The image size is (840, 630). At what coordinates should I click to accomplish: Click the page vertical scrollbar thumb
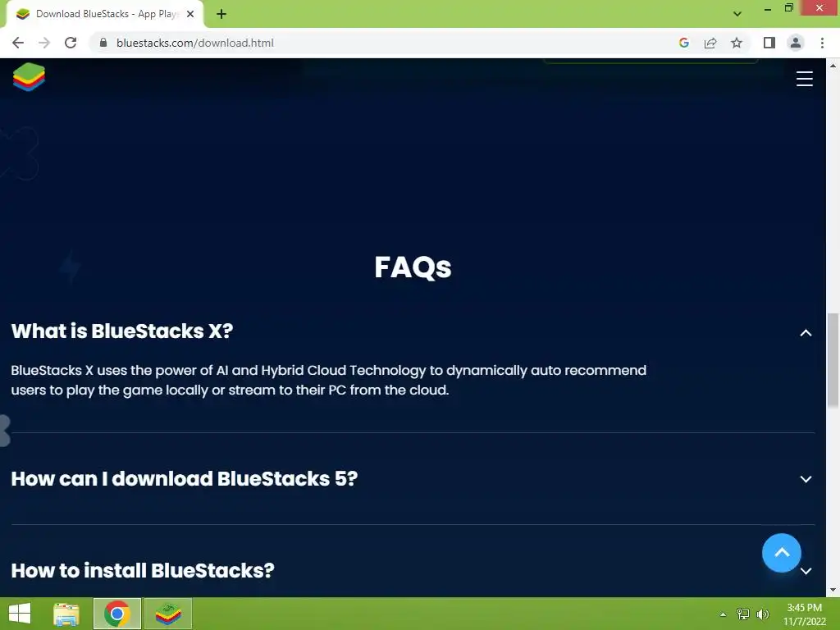point(833,360)
